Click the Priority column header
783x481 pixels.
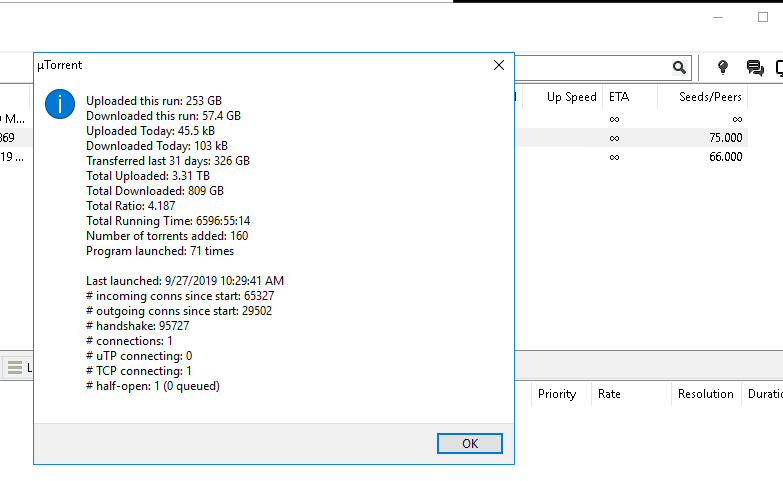tap(557, 394)
